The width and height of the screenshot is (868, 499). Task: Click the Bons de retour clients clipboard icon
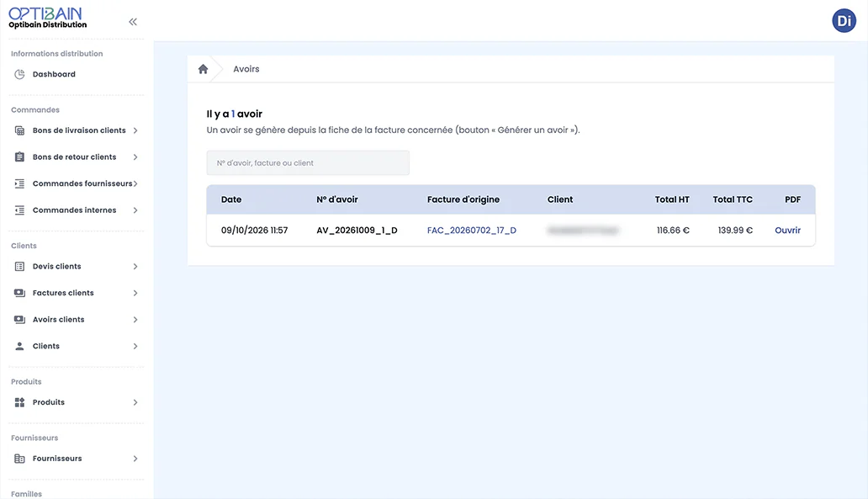(x=19, y=157)
